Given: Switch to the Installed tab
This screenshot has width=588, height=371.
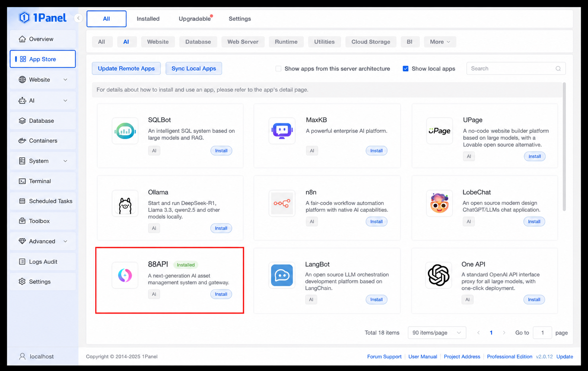Looking at the screenshot, I should pyautogui.click(x=148, y=19).
